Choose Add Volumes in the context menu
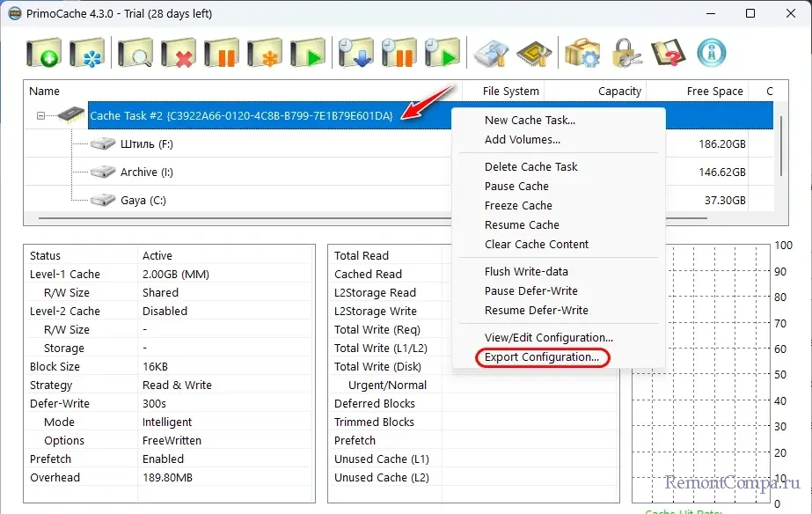 [x=522, y=140]
